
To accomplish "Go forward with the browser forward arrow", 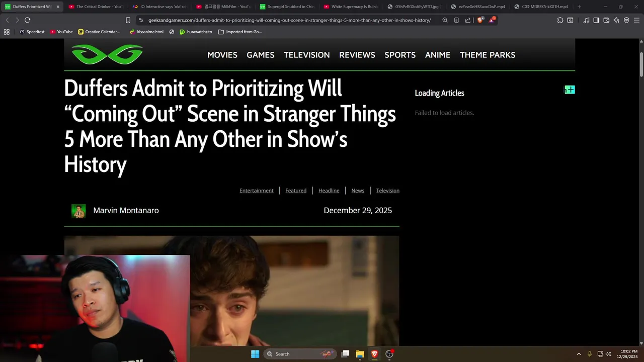I will [x=17, y=20].
